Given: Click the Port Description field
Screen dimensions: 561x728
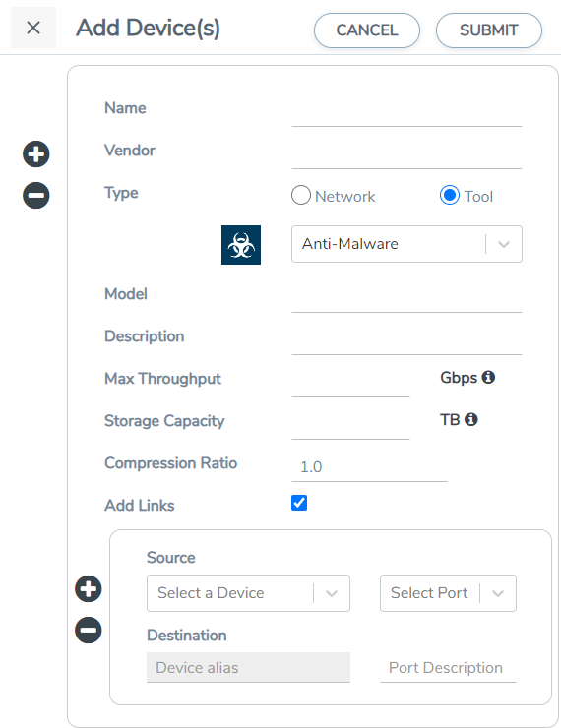Looking at the screenshot, I should (x=448, y=668).
